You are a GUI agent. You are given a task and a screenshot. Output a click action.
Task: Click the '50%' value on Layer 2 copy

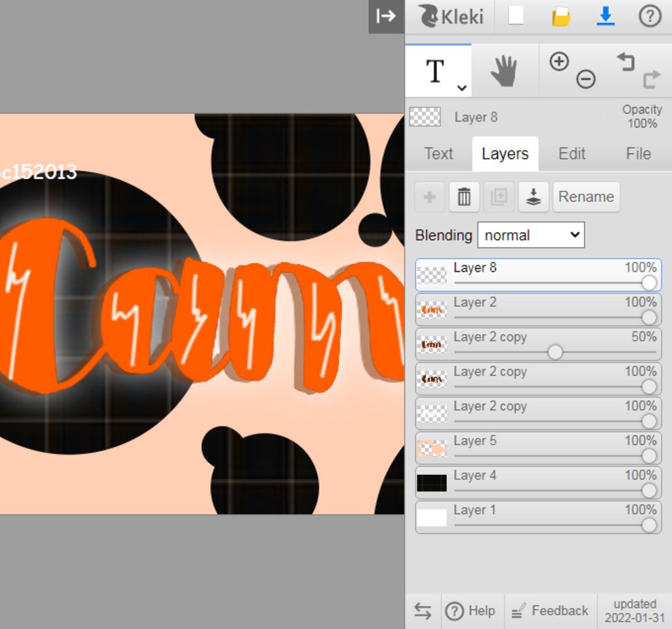[644, 337]
